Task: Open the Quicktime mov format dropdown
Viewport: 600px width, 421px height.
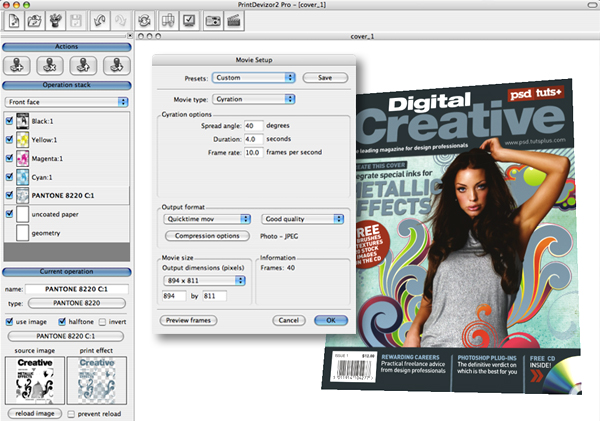Action: click(x=207, y=219)
